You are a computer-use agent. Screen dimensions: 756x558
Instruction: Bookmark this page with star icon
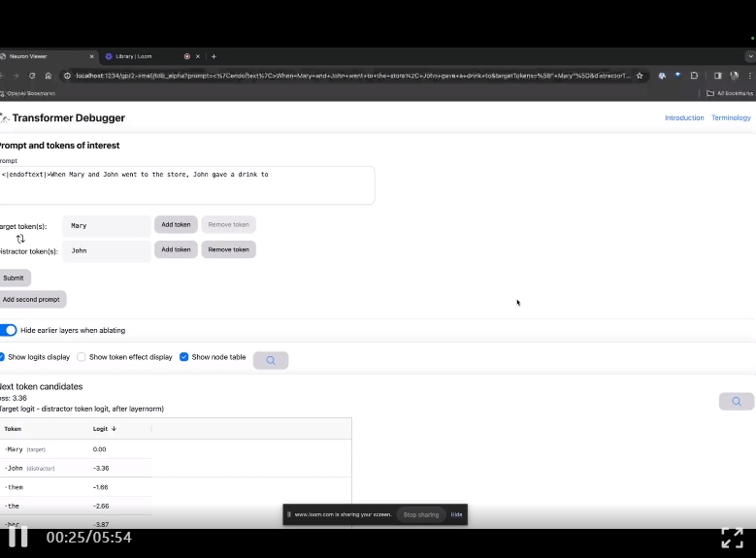pos(640,76)
